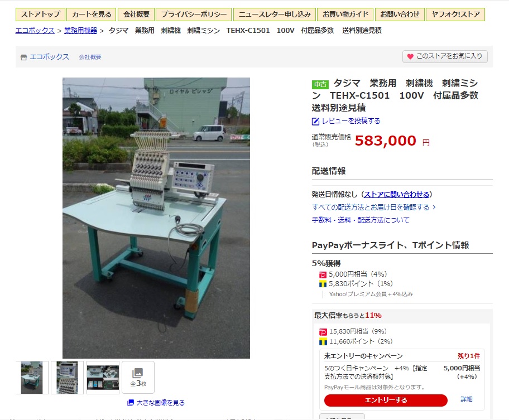Click the heart icon to favorite store

click(x=410, y=56)
